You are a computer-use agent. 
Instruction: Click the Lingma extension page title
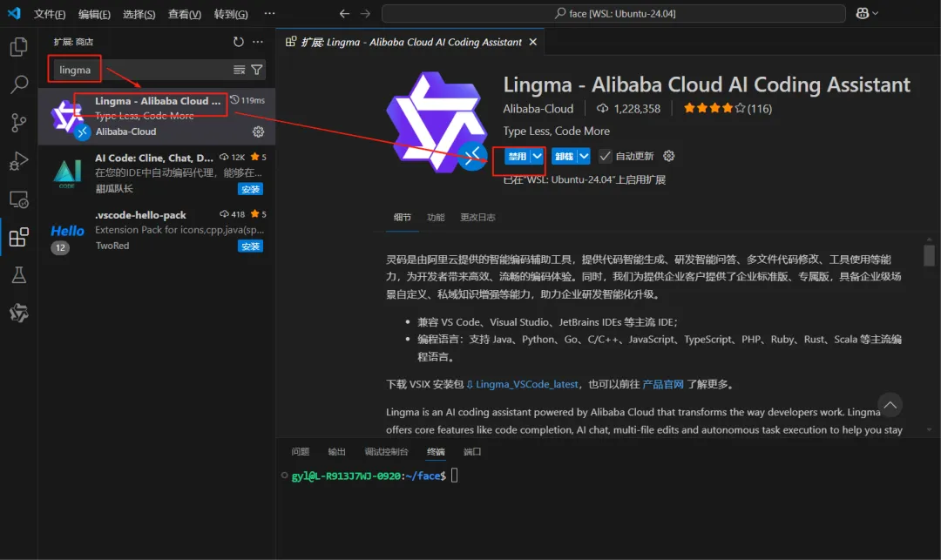click(x=707, y=84)
